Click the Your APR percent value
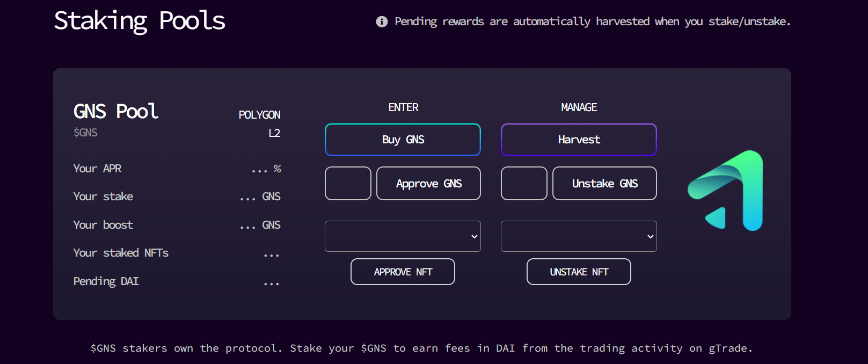Screen dimensions: 868x364 coord(266,169)
